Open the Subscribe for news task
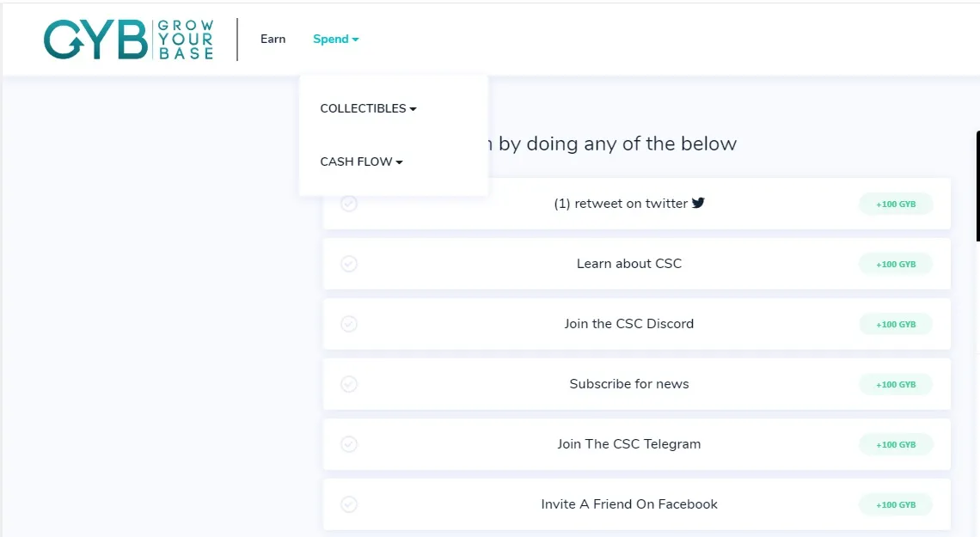This screenshot has height=537, width=980. coord(636,384)
